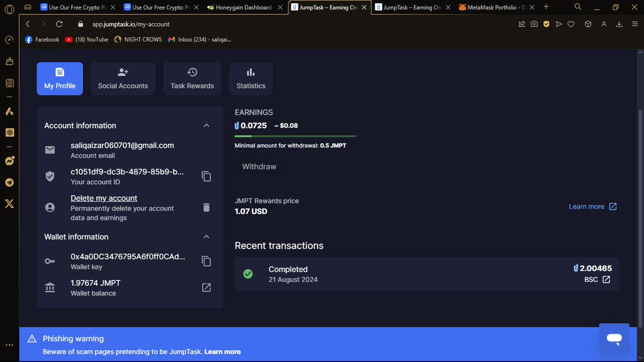
Task: Search tabs with magnifier icon
Action: [578, 7]
